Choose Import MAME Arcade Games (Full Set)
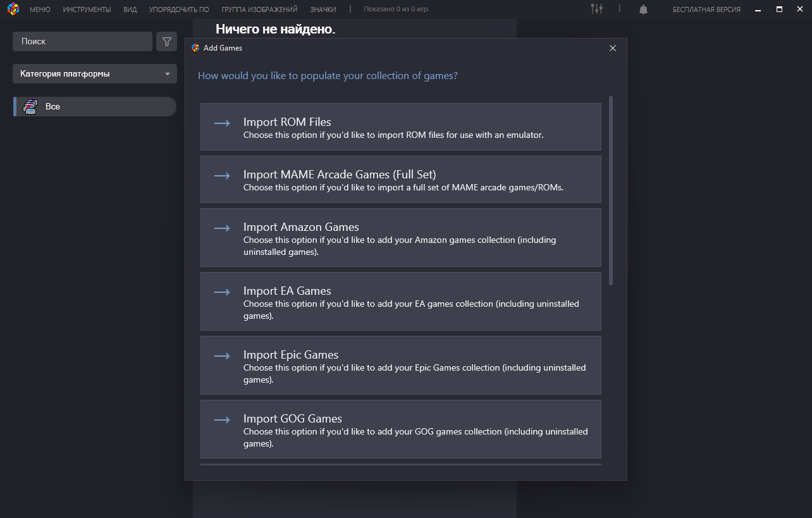The image size is (812, 518). point(401,180)
